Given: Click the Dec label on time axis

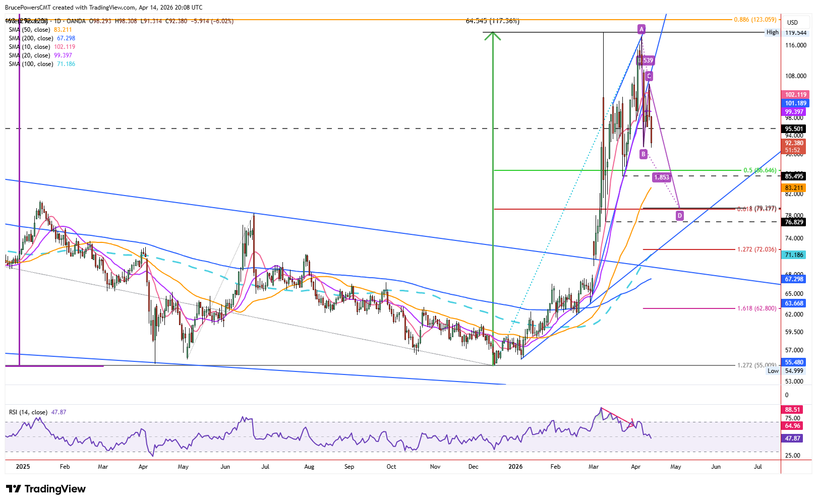Looking at the screenshot, I should click(x=473, y=467).
